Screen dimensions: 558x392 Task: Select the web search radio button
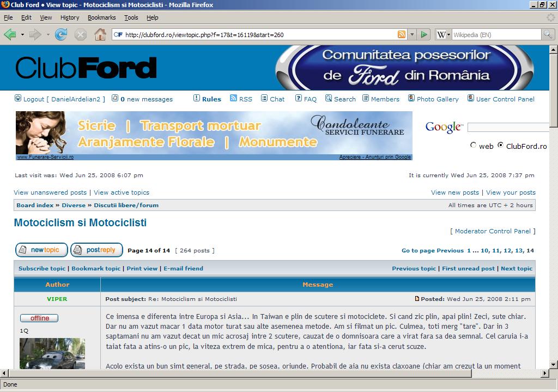(473, 146)
